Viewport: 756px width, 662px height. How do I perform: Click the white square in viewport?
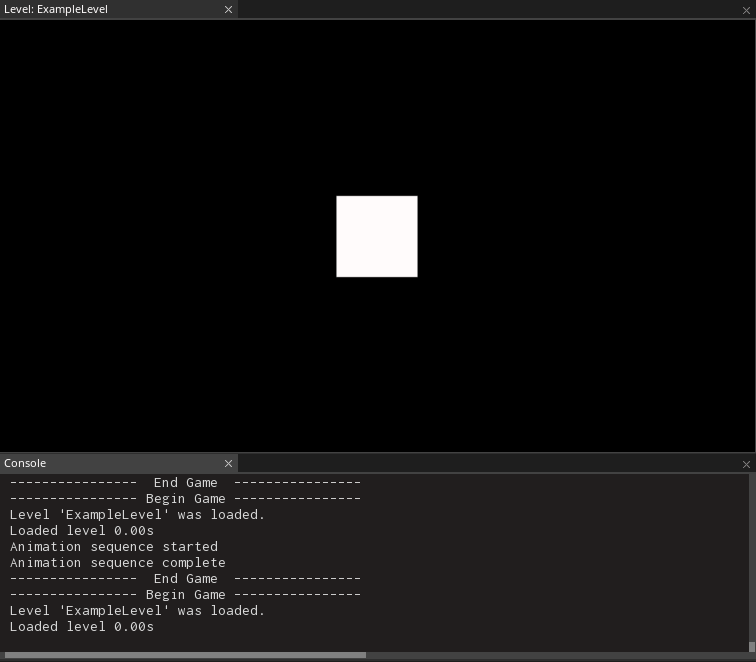[377, 236]
